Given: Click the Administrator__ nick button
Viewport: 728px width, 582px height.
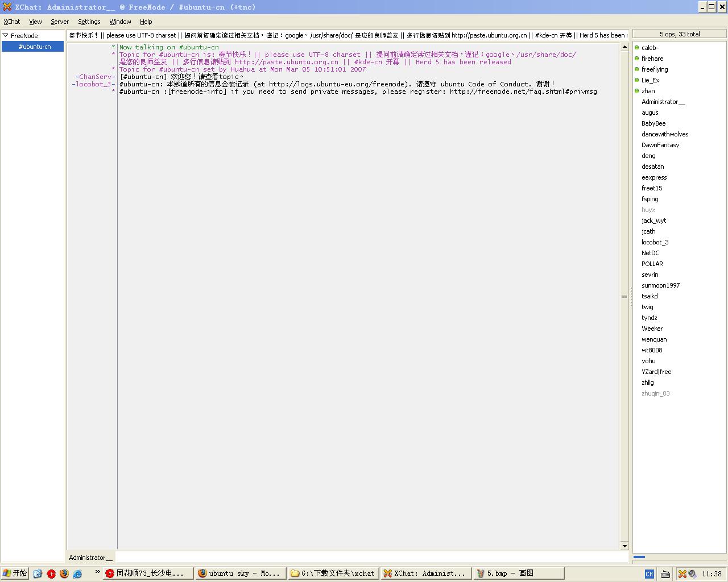Looking at the screenshot, I should coord(90,558).
